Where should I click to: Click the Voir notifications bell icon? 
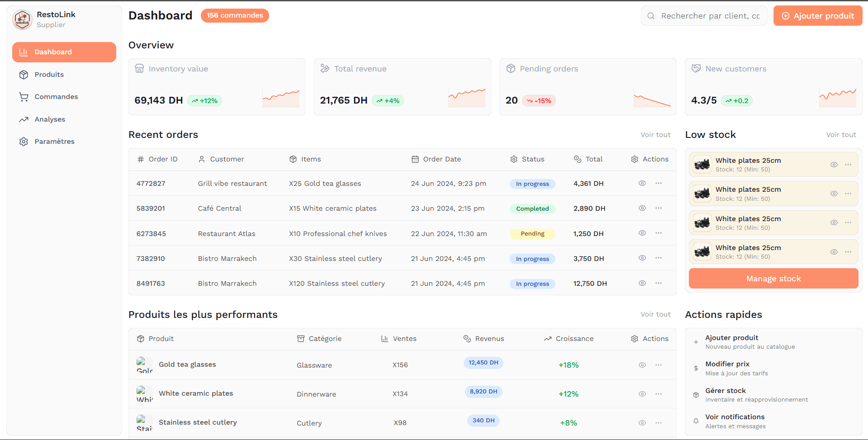point(696,421)
